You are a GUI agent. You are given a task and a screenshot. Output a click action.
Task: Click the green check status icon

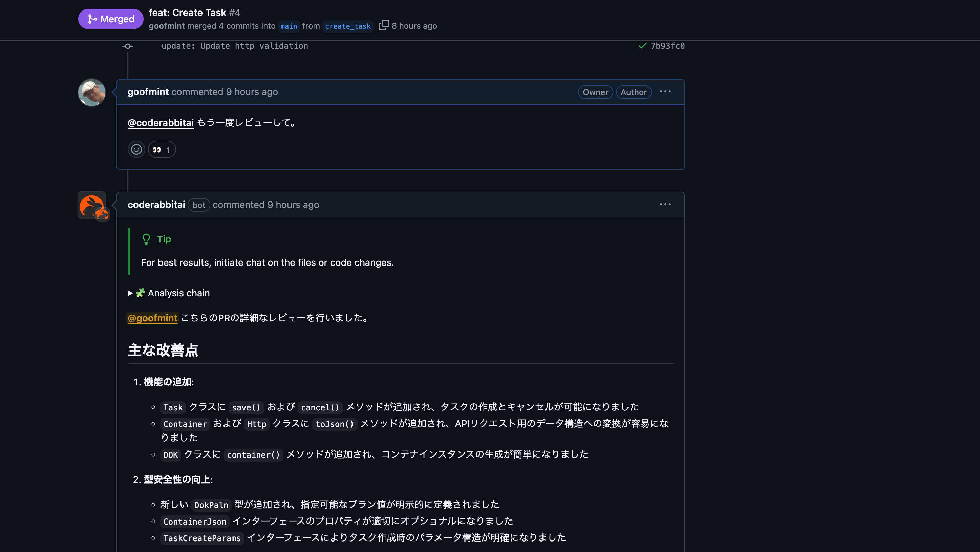coord(642,46)
